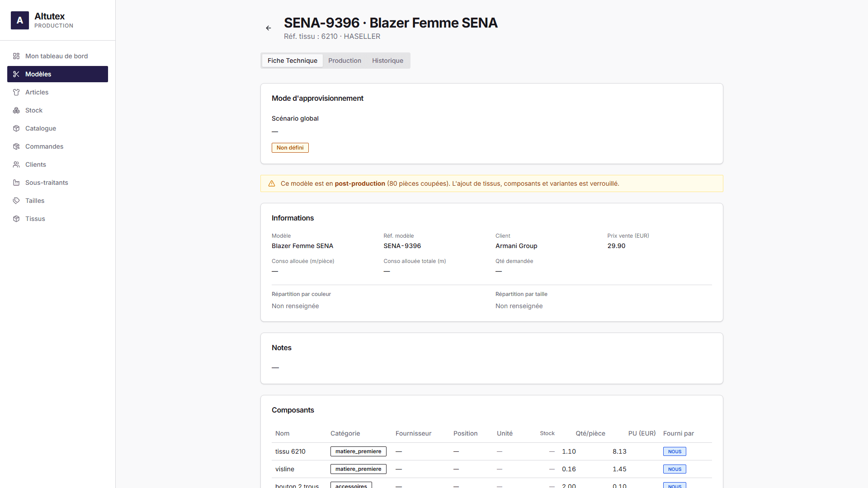Viewport: 868px width, 488px height.
Task: Click the SENA-9396 réf. modèle value
Action: (x=402, y=246)
